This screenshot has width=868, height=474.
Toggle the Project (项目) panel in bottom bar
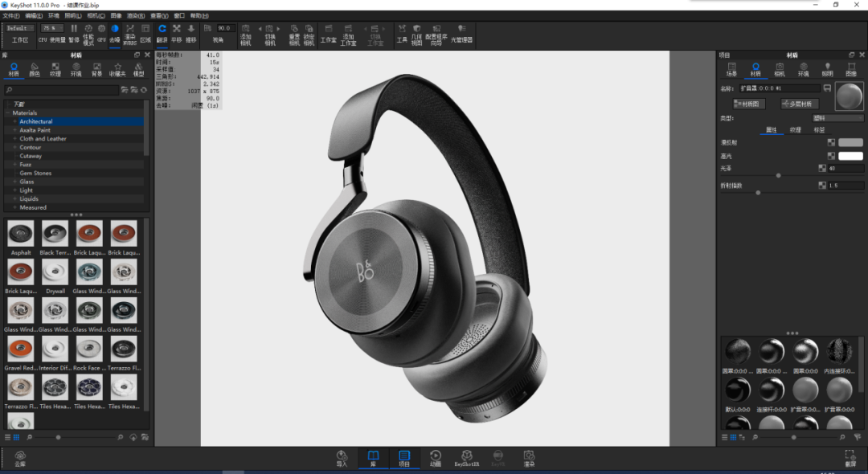tap(404, 458)
